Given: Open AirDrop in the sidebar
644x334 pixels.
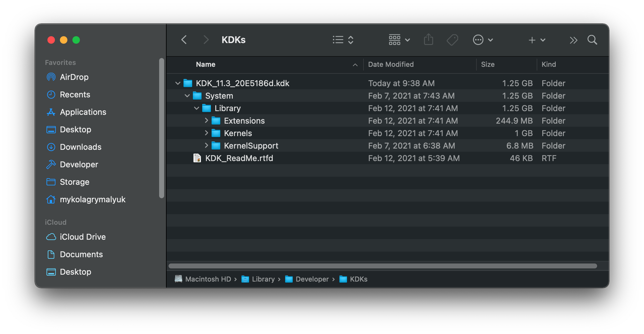Looking at the screenshot, I should tap(74, 77).
